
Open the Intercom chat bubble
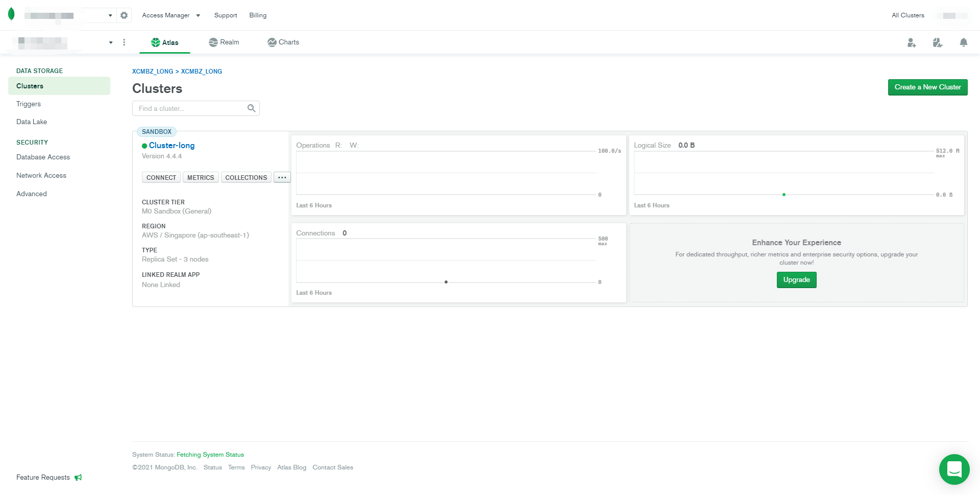tap(954, 469)
